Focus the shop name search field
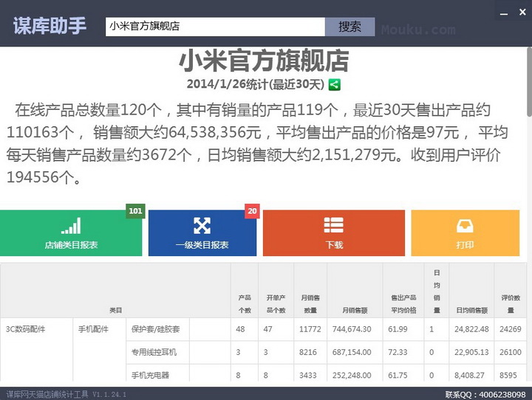The image size is (532, 400). (215, 27)
